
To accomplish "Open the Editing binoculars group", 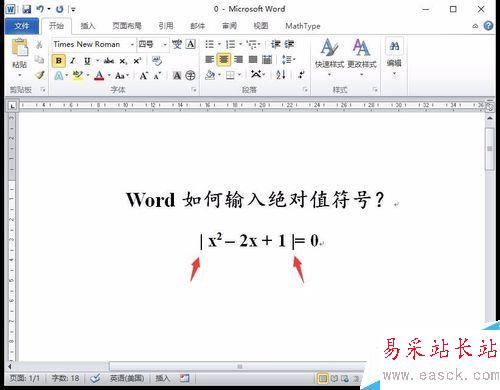I will point(394,57).
